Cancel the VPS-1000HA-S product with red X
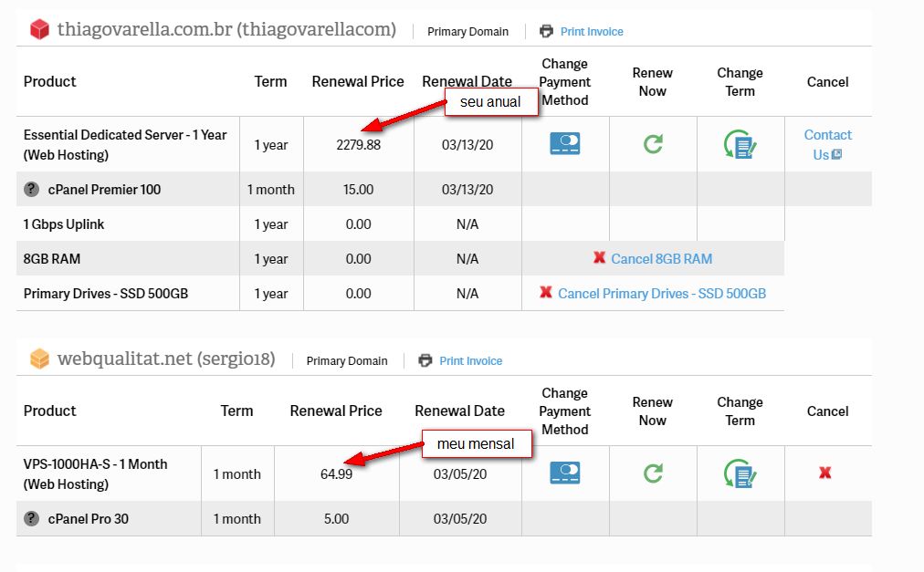This screenshot has width=924, height=572. pyautogui.click(x=825, y=473)
